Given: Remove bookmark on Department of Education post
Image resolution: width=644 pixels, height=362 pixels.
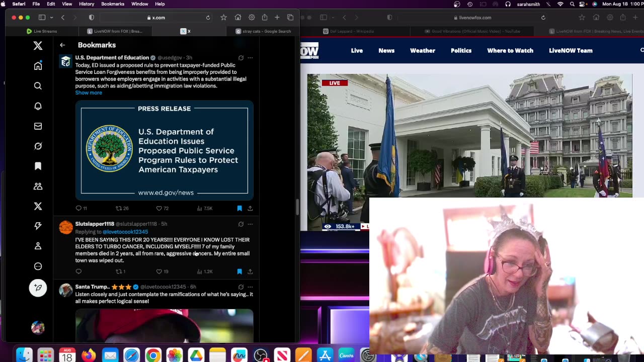Looking at the screenshot, I should [x=239, y=208].
